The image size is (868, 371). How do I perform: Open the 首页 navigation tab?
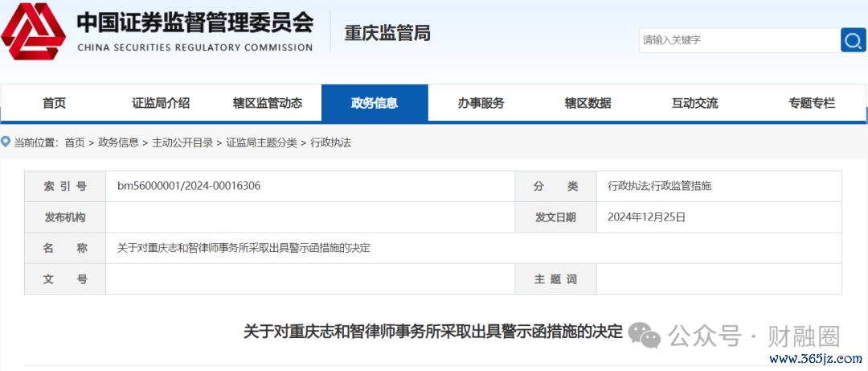point(55,102)
